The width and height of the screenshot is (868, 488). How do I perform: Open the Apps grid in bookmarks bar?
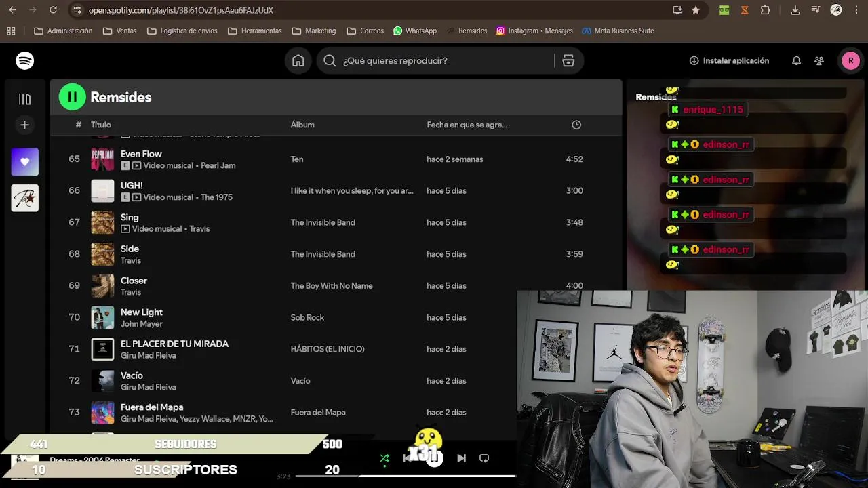[x=11, y=30]
